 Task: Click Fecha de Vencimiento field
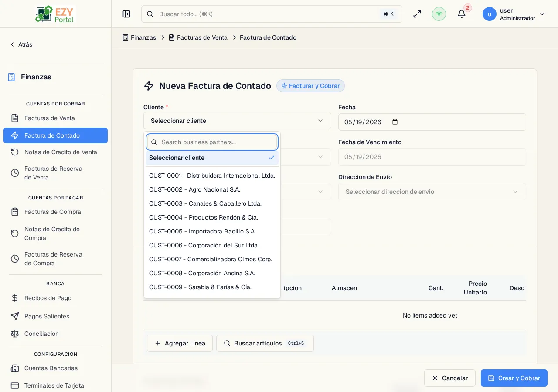pyautogui.click(x=432, y=157)
